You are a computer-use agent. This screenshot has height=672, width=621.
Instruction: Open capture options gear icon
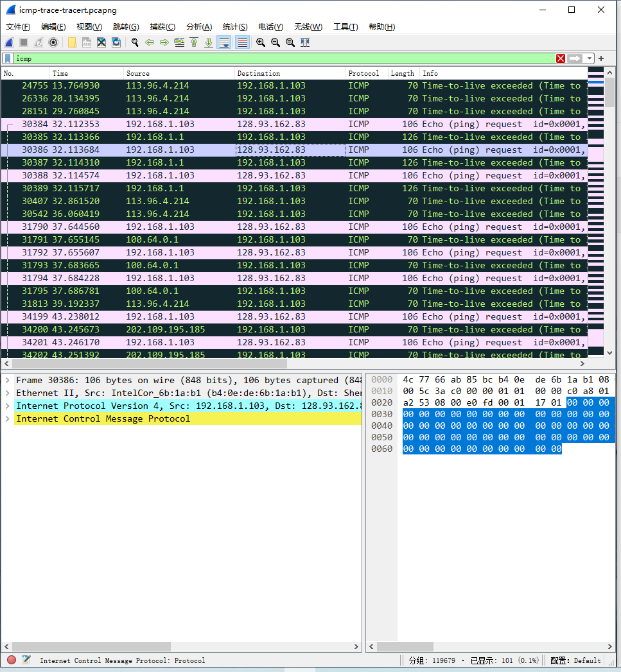point(53,42)
